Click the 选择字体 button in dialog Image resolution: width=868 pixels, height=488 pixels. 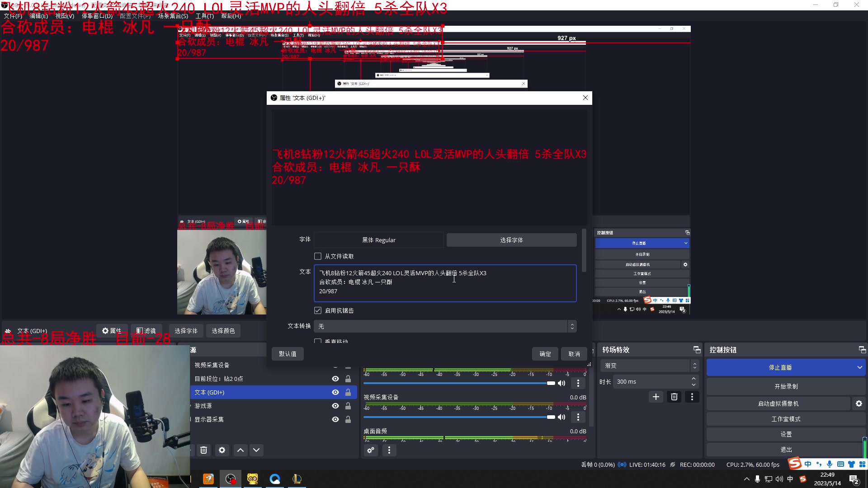(x=511, y=240)
